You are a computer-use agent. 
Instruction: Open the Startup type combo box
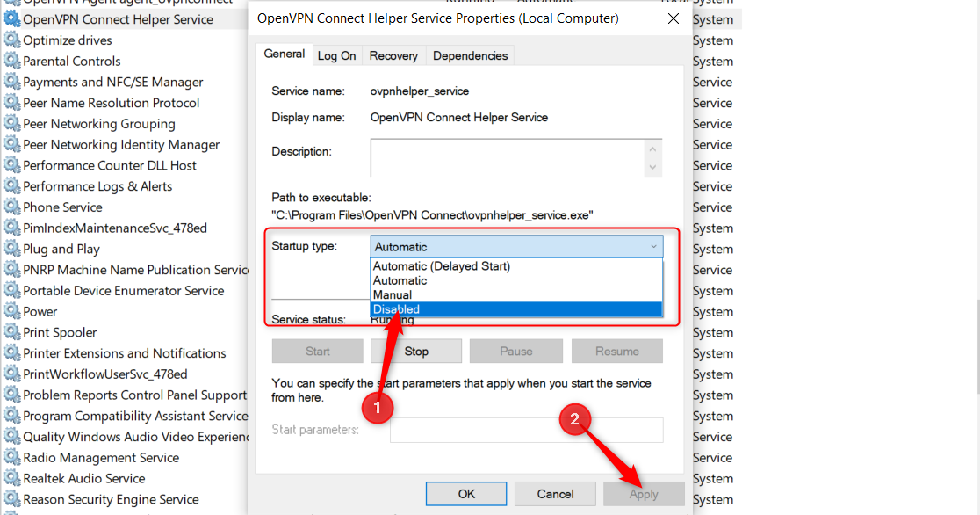[x=516, y=247]
